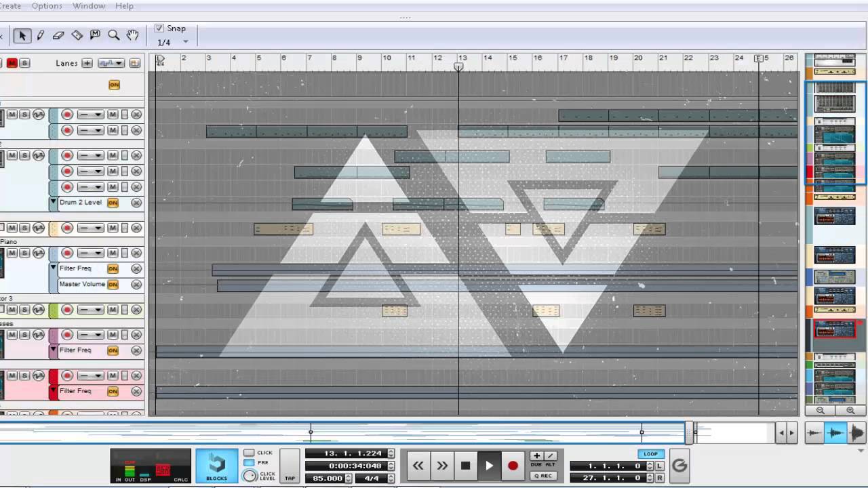Delete the Drum 2 Level automation lane

(136, 203)
